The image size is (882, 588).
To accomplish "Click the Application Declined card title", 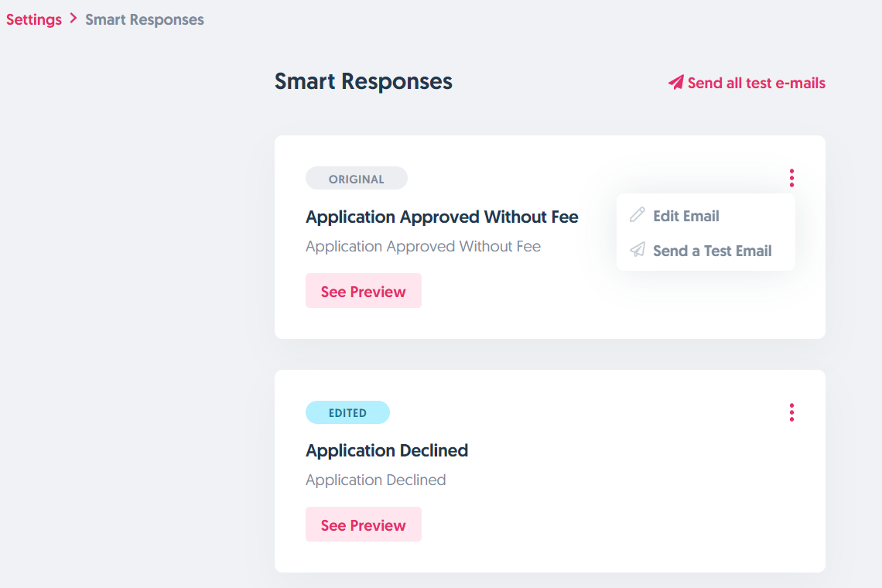I will click(x=386, y=451).
